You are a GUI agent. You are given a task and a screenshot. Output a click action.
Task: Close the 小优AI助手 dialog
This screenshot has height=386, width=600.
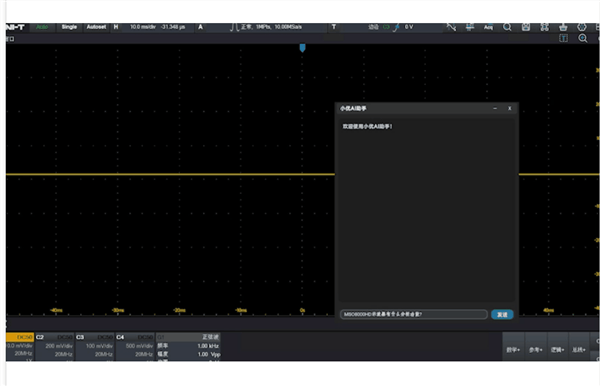(x=510, y=109)
